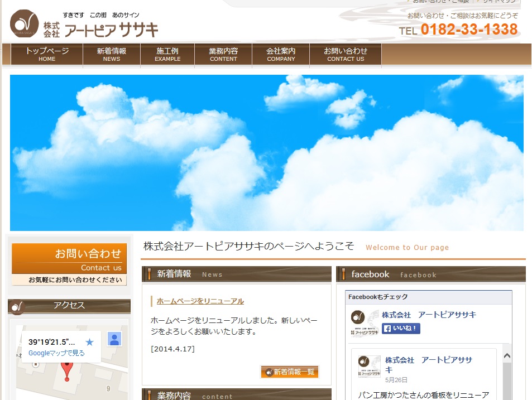Click the Welcome to Our page text
The image size is (532, 400).
[x=407, y=248]
